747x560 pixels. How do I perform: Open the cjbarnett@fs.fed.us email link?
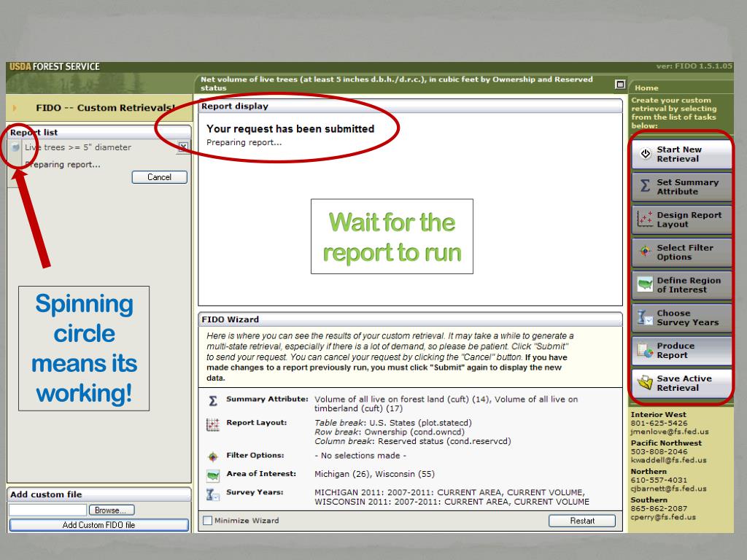tap(668, 489)
